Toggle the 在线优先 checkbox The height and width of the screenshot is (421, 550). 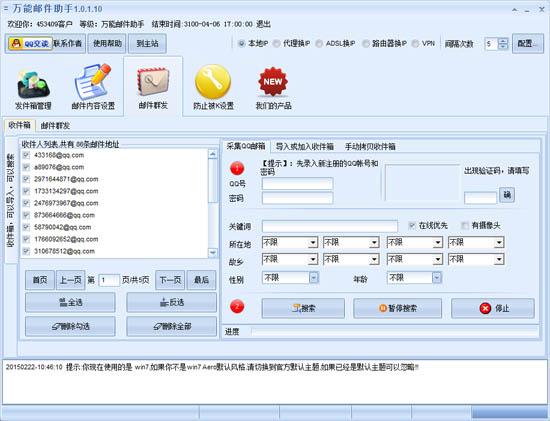click(x=412, y=226)
